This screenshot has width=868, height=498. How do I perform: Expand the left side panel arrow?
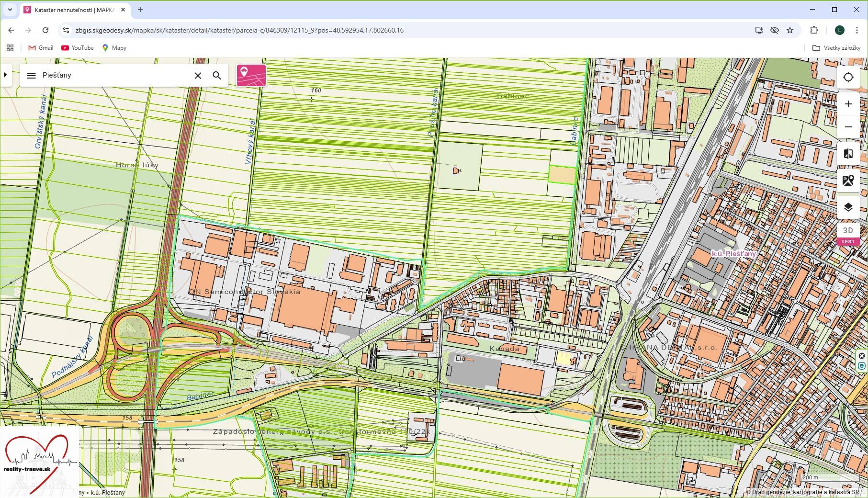pyautogui.click(x=6, y=75)
